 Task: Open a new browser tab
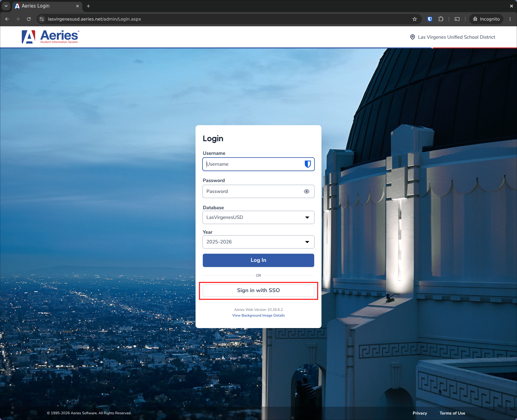(x=88, y=6)
